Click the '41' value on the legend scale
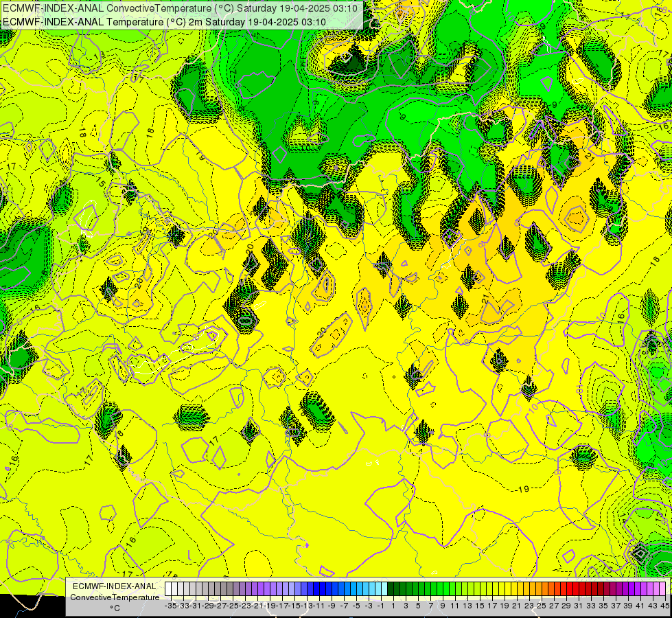This screenshot has height=618, width=672. pyautogui.click(x=640, y=606)
